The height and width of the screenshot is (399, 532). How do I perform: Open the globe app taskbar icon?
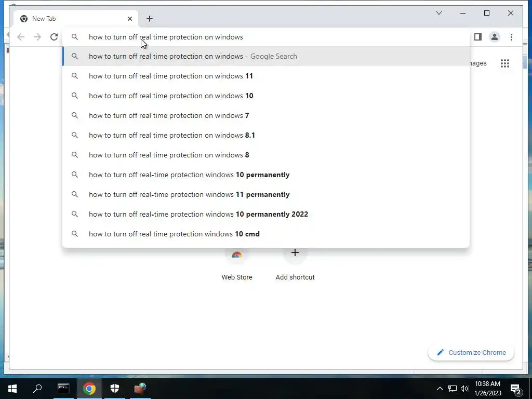(140, 389)
